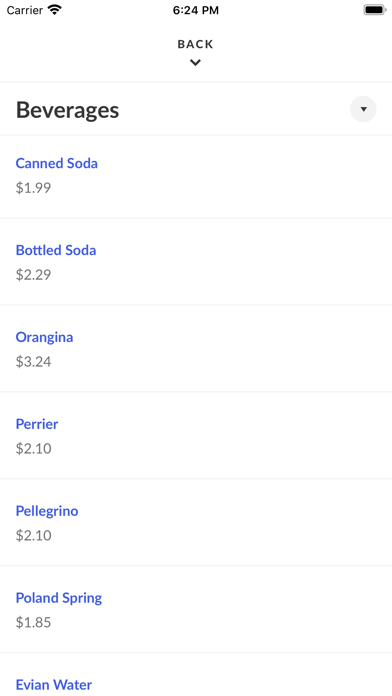Tap the $1.85 Poland Spring price
The image size is (392, 696).
pos(33,623)
